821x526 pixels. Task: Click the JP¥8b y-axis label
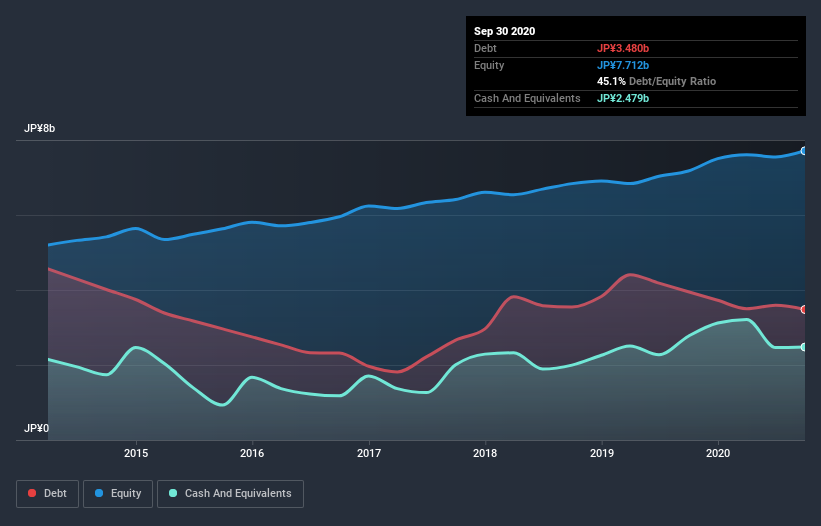coord(39,129)
